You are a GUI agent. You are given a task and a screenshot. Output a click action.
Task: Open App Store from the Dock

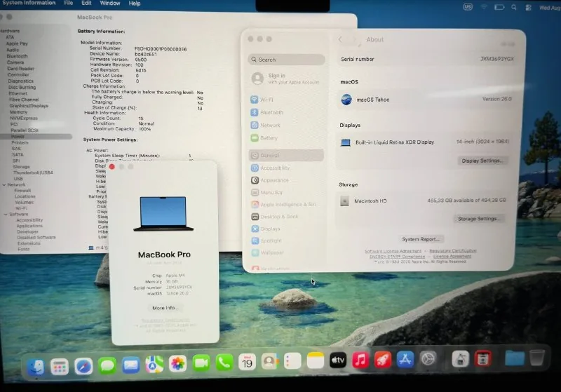pos(405,359)
